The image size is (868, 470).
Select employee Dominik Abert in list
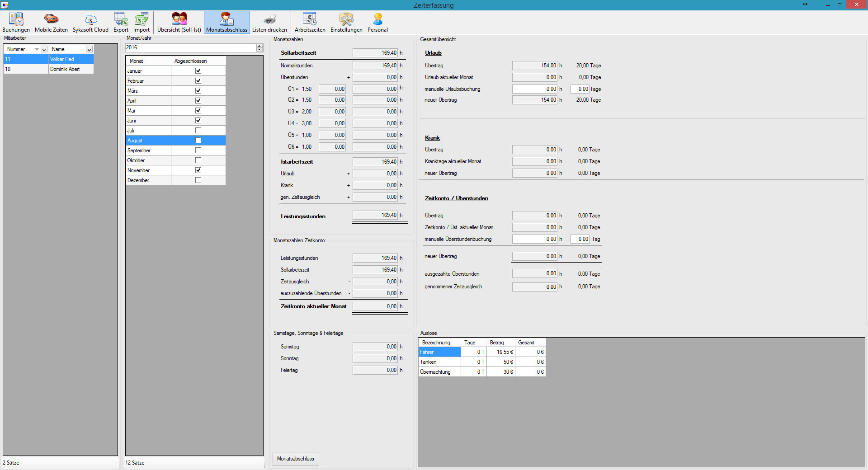point(65,69)
